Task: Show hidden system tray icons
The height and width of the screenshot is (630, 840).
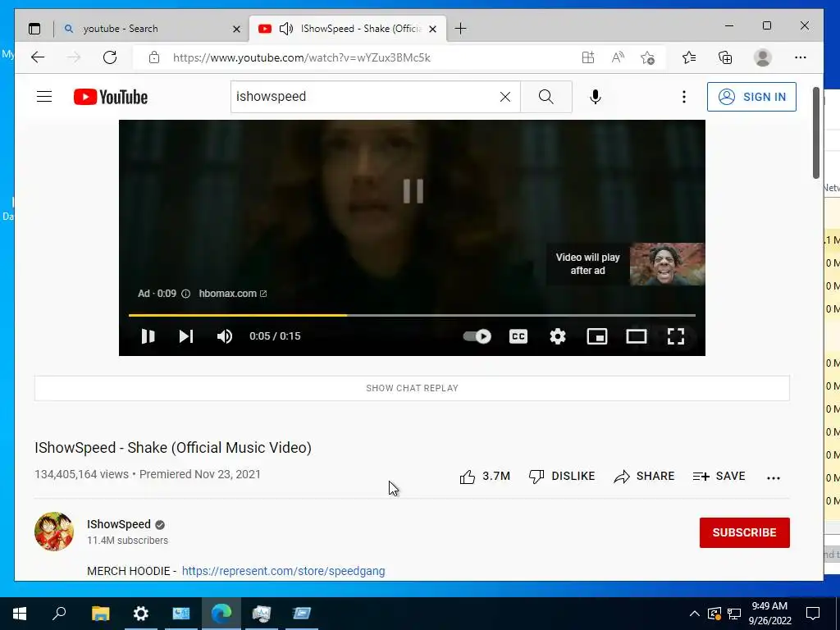Action: (694, 614)
